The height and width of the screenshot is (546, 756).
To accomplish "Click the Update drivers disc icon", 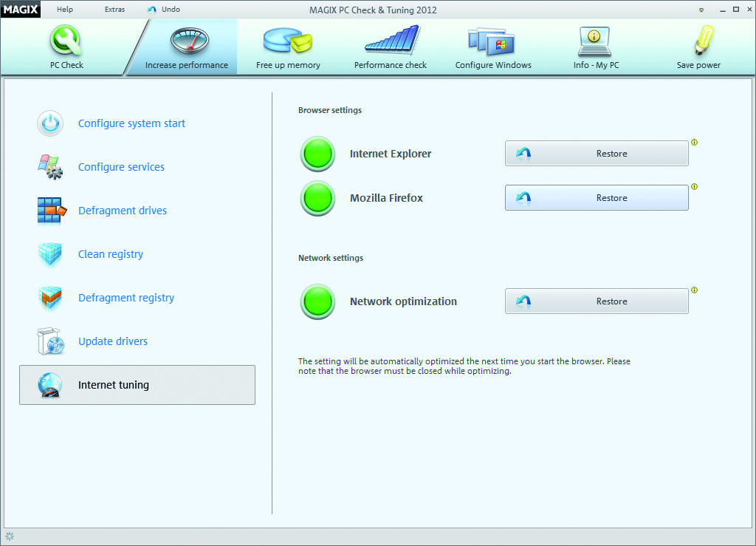I will coord(51,341).
